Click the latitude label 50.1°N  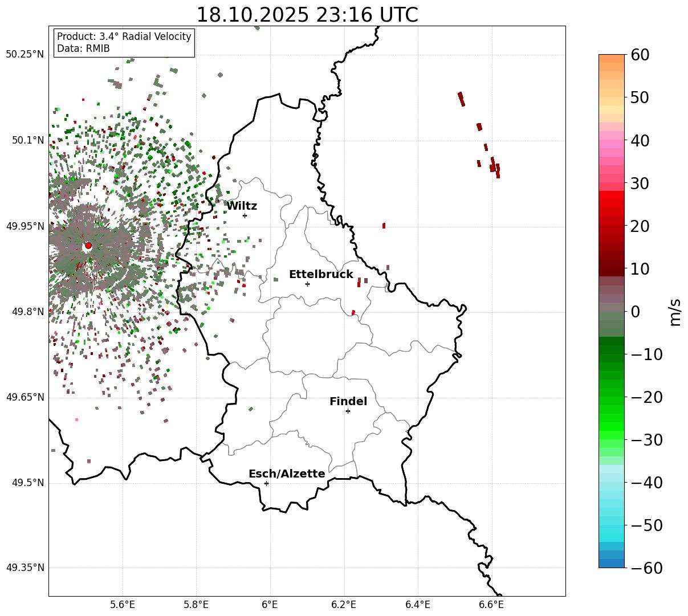pos(28,140)
